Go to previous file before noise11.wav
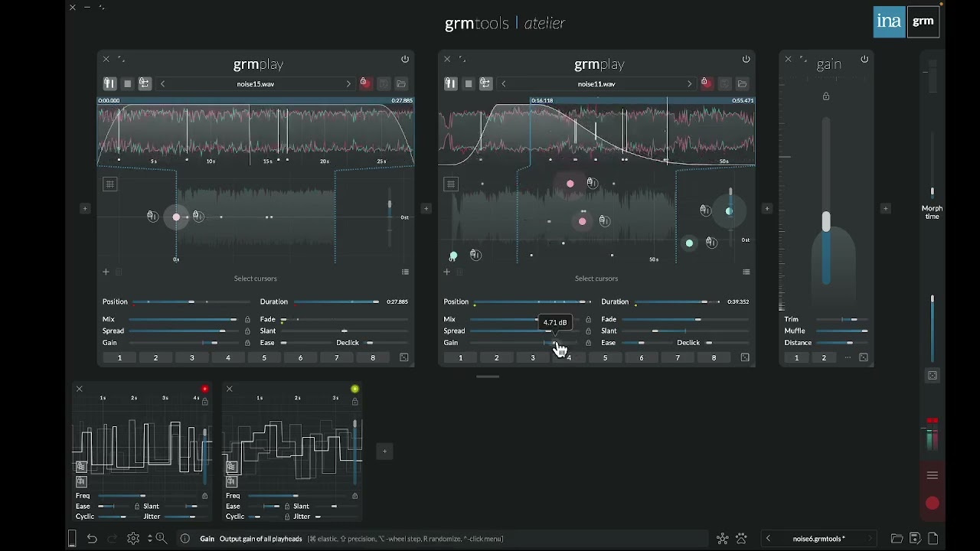Image resolution: width=980 pixels, height=551 pixels. [x=504, y=84]
